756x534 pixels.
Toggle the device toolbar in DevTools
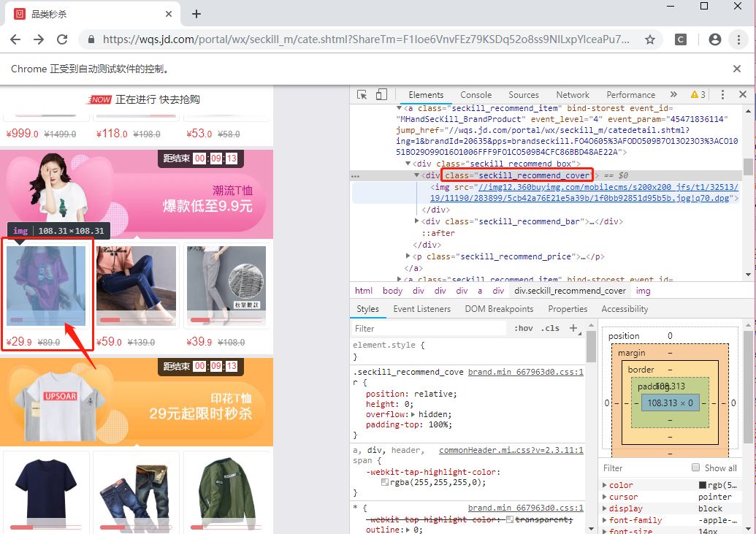click(381, 94)
